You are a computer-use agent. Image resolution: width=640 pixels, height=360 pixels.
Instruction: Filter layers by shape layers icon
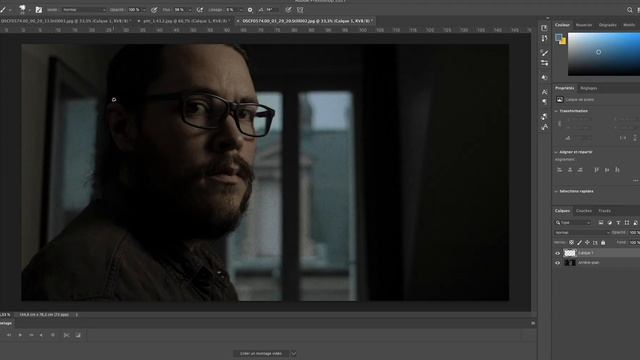coord(627,222)
